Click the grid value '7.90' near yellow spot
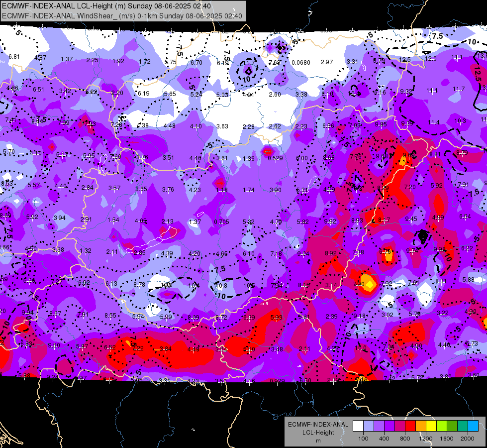Viewport: 487px width, 448px height. click(x=359, y=284)
